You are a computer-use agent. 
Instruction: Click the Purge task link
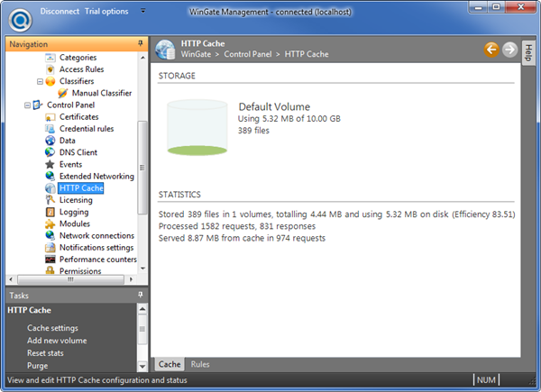tap(37, 366)
